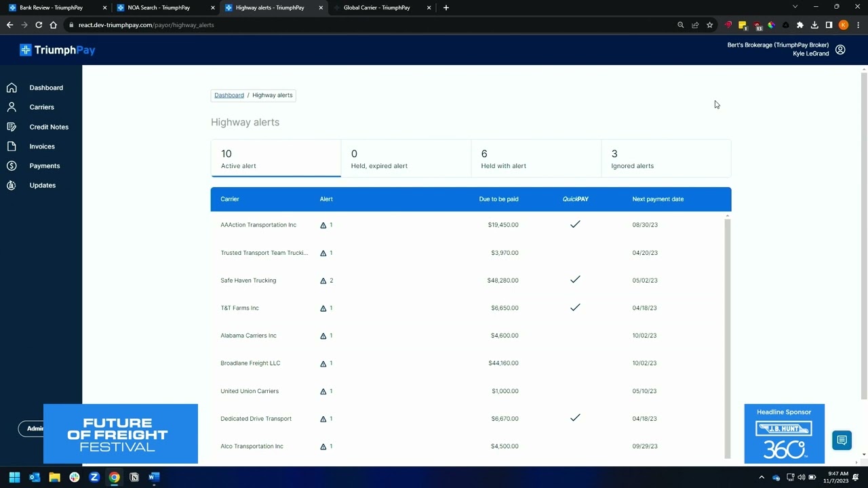Click QuickPay checkmark for AAAction Transportation

[575, 224]
